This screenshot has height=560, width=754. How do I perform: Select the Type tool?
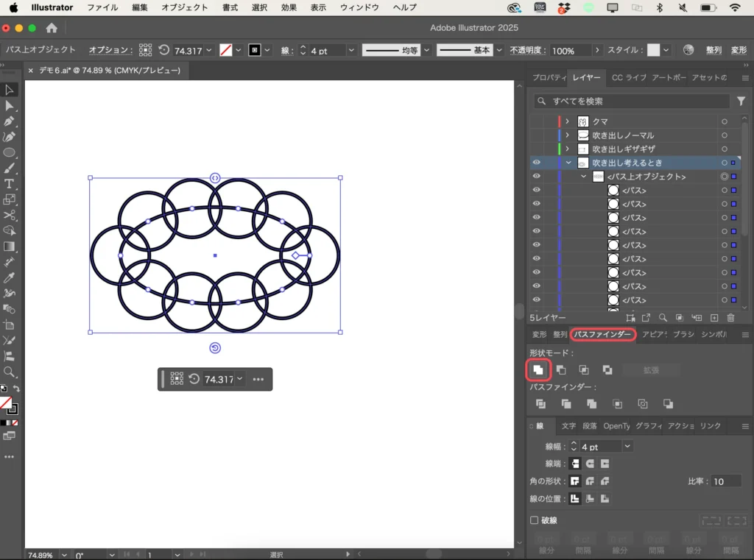pyautogui.click(x=10, y=183)
